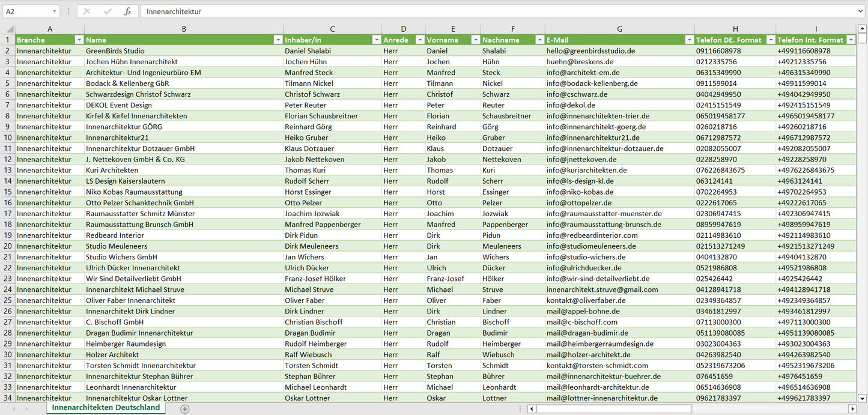Image resolution: width=868 pixels, height=415 pixels.
Task: Click the Cancel entry X icon
Action: pos(88,11)
